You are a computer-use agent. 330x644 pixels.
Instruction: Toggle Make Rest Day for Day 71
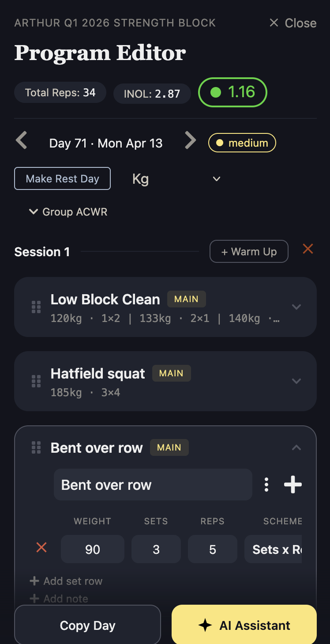(x=62, y=178)
